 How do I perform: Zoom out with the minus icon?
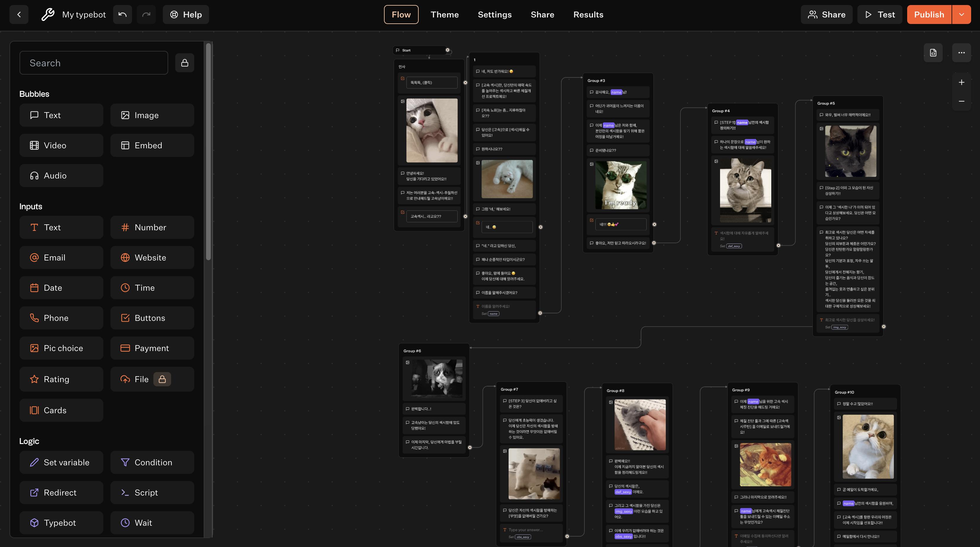961,101
